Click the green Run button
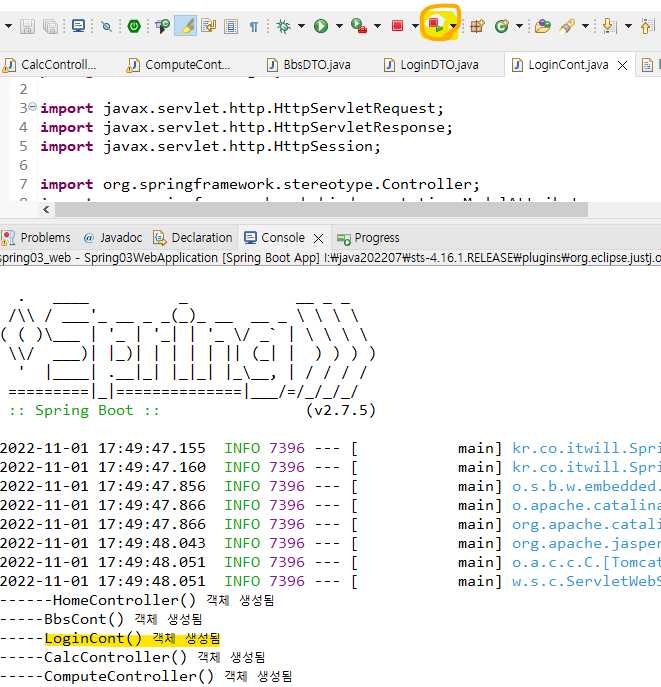The image size is (661, 687). [321, 26]
